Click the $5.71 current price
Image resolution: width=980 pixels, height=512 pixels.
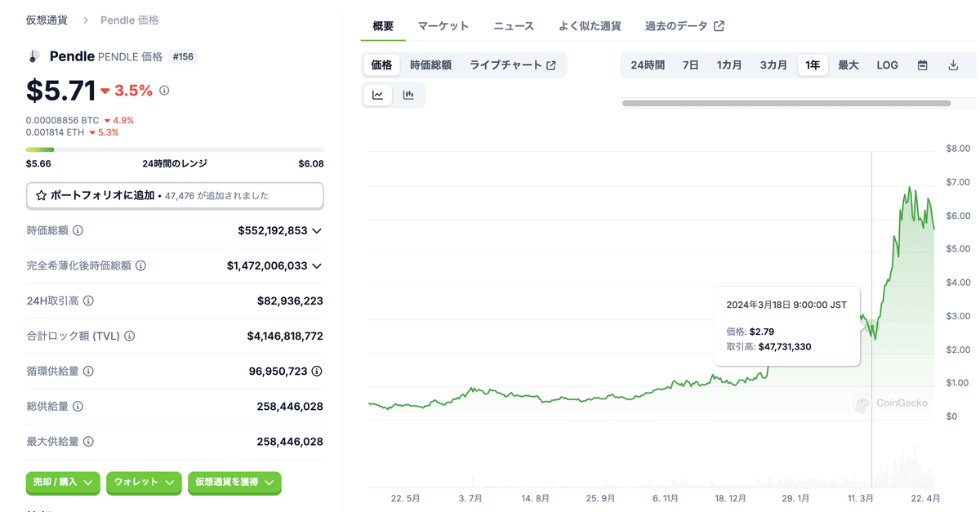coord(60,91)
